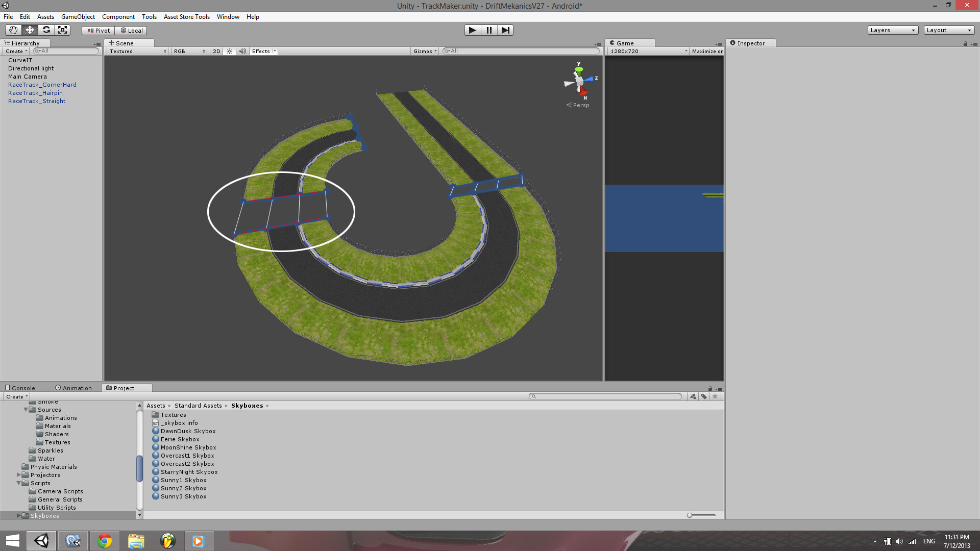Switch handle position to Pivot
The height and width of the screenshot is (551, 980).
[97, 30]
